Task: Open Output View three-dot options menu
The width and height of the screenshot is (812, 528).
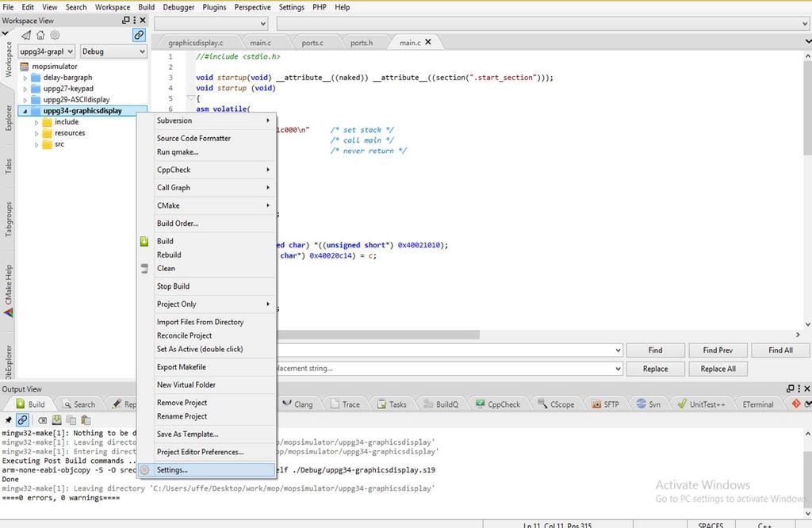Action: coord(799,388)
